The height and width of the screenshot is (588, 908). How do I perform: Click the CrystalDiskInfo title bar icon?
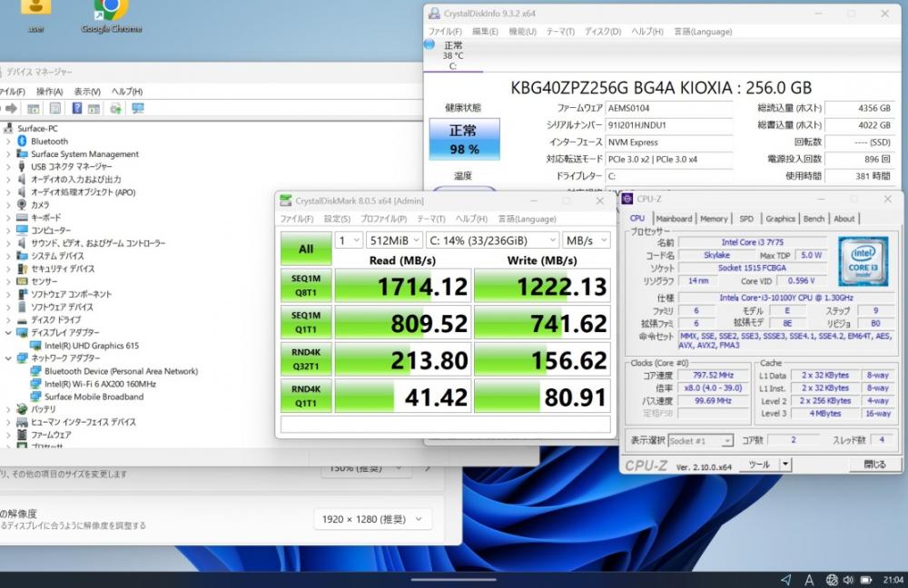pyautogui.click(x=434, y=14)
